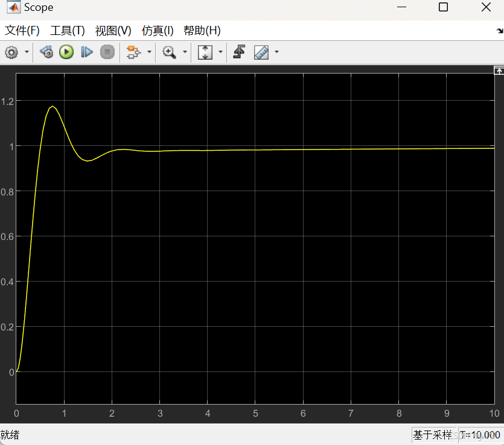This screenshot has width=504, height=445.
Task: Open the 文件(F) menu
Action: (x=22, y=31)
